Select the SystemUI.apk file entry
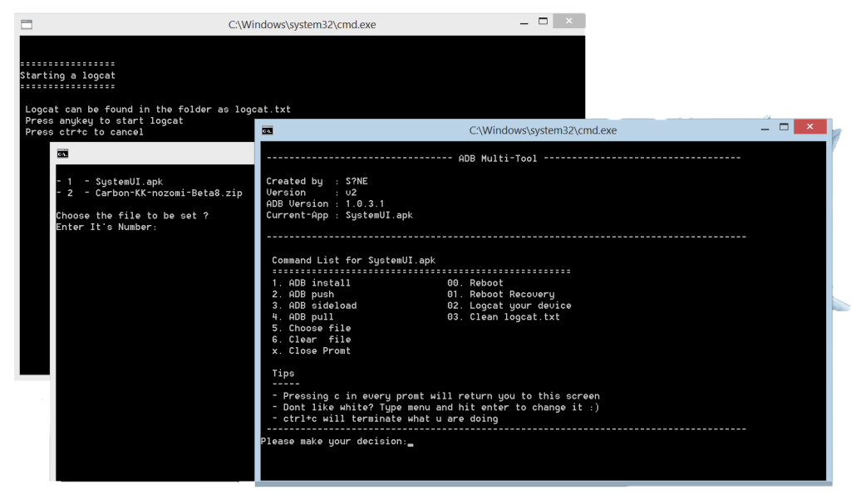 pos(112,181)
